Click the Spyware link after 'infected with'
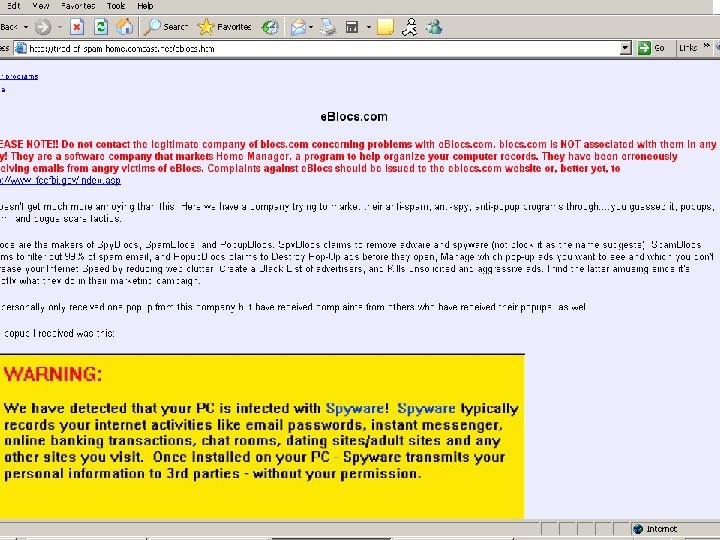 pyautogui.click(x=354, y=408)
